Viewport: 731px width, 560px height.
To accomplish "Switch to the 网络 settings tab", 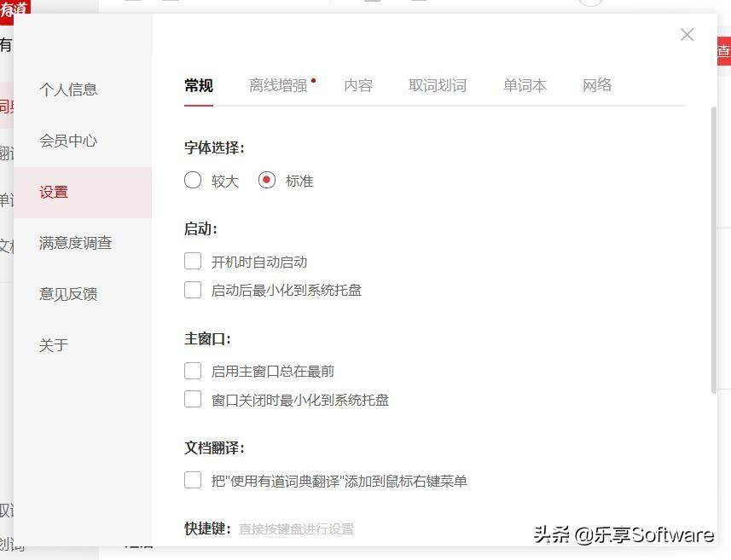I will [x=597, y=85].
